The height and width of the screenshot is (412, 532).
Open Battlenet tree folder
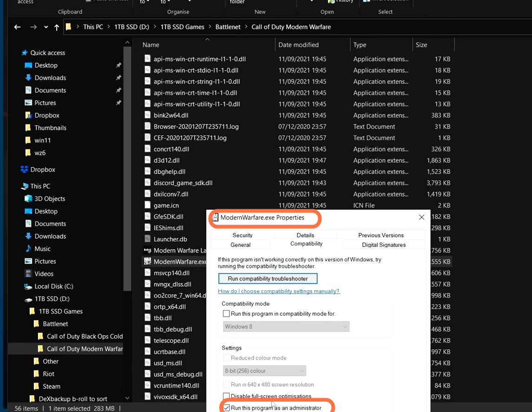55,324
